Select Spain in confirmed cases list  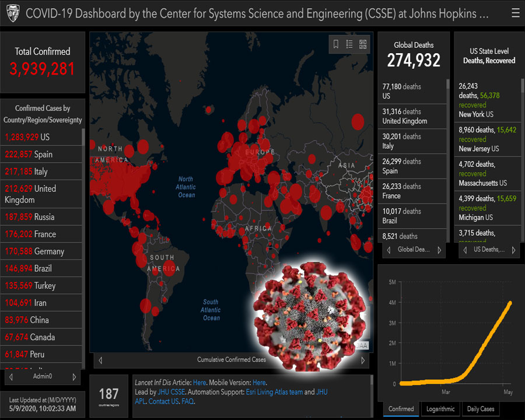point(41,155)
